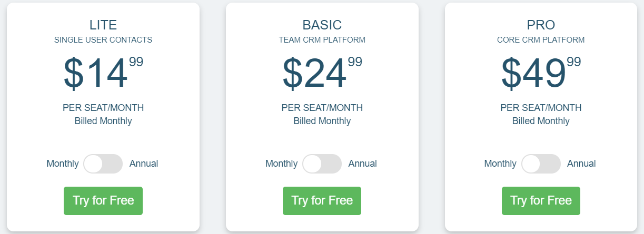Click the $14.99 price on Lite
The height and width of the screenshot is (234, 644).
103,73
